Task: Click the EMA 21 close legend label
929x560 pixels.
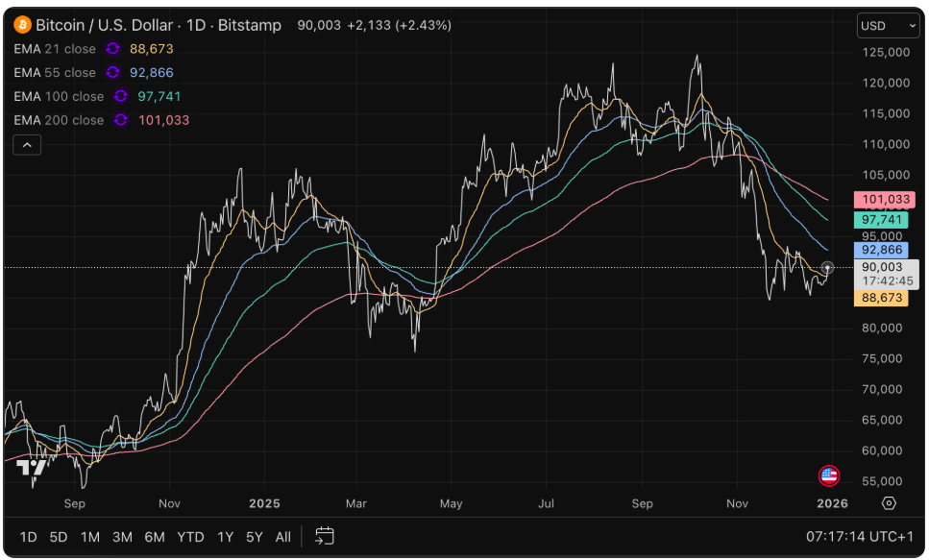Action: tap(55, 49)
